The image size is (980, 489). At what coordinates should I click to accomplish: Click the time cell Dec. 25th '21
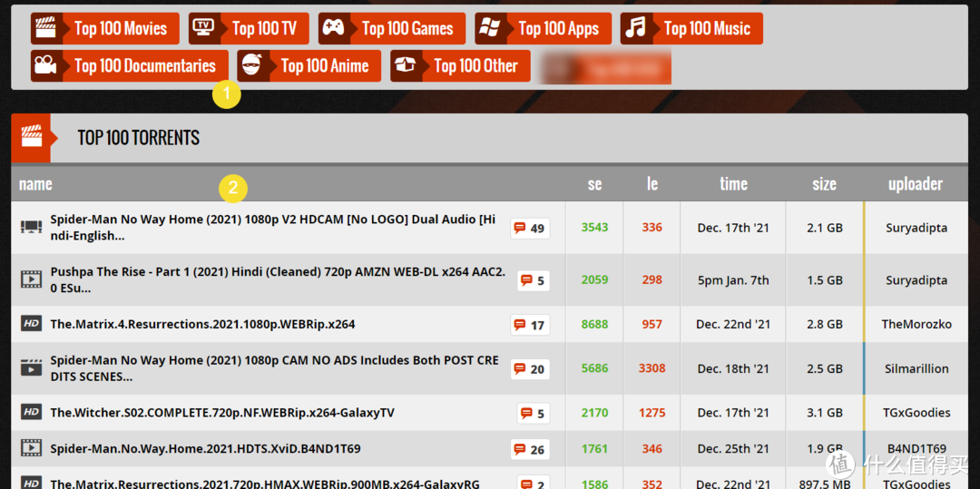[x=733, y=449]
